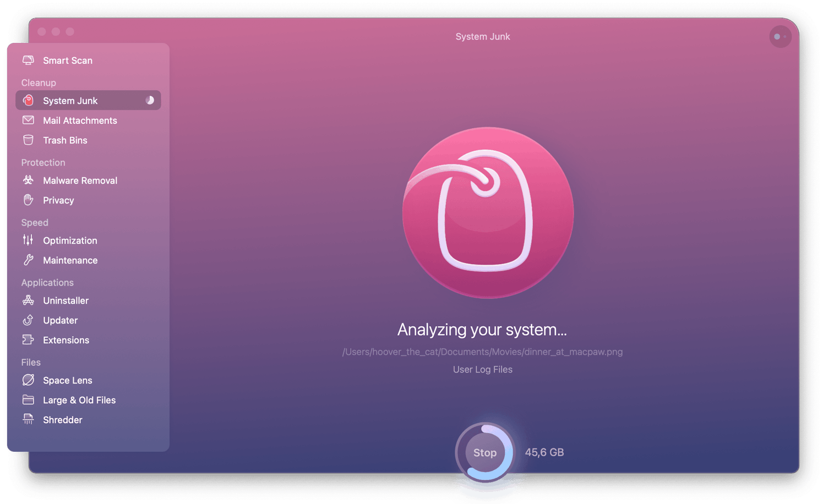Select System Junk in the sidebar
This screenshot has height=504, width=823.
(88, 100)
